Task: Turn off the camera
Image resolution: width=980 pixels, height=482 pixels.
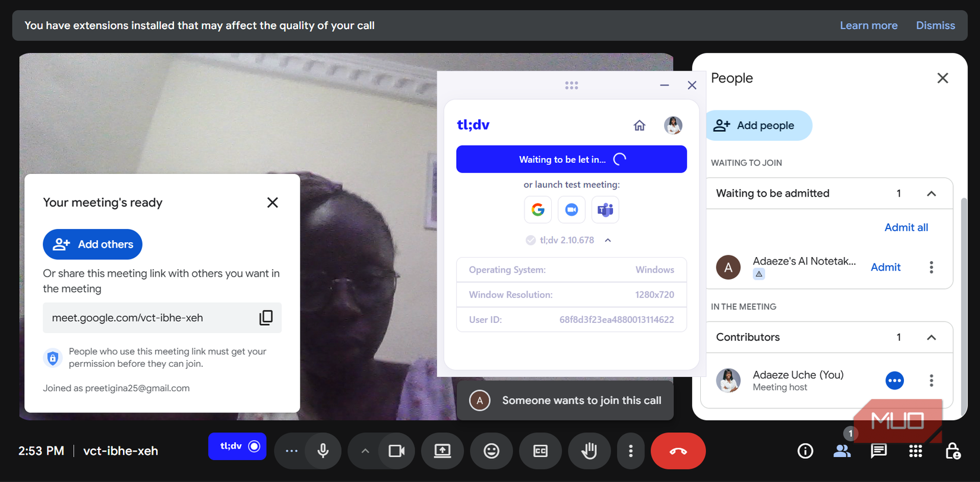Action: 396,451
